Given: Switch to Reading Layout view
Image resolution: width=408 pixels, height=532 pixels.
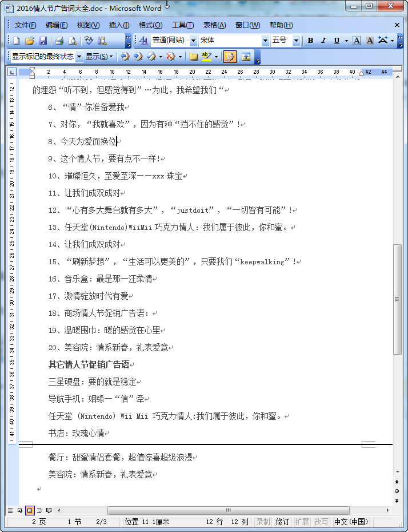Looking at the screenshot, I should click(x=49, y=510).
